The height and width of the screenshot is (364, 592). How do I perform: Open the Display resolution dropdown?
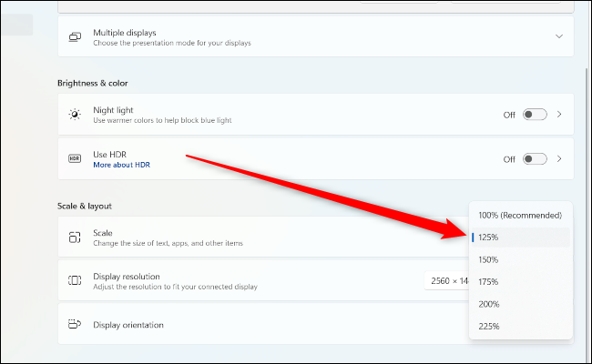[446, 281]
